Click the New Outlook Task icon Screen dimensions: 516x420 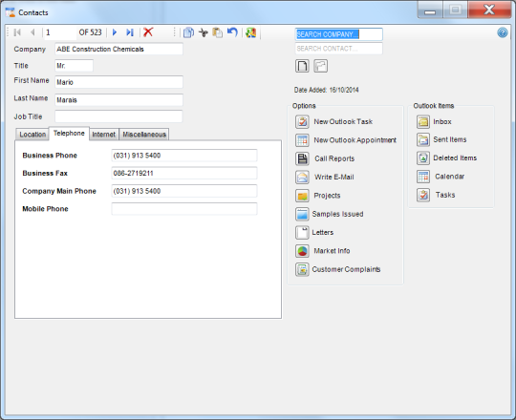pyautogui.click(x=302, y=121)
